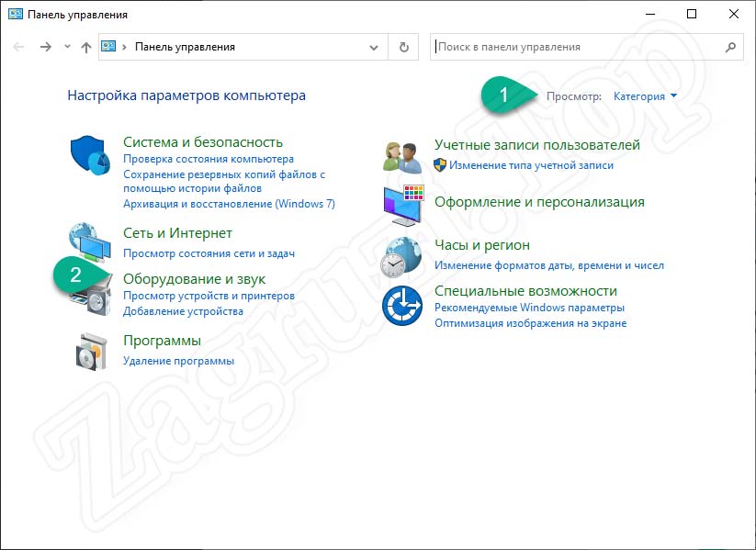Click the Control Panel search field
The height and width of the screenshot is (550, 756).
pos(577,47)
